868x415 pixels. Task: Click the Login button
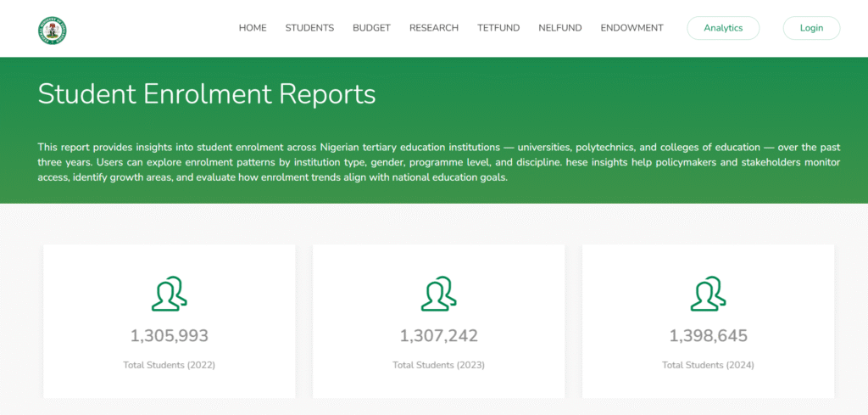point(811,28)
